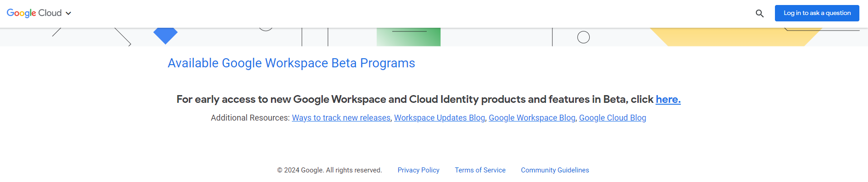The width and height of the screenshot is (868, 182).
Task: View Terms of Service in footer
Action: tap(480, 170)
